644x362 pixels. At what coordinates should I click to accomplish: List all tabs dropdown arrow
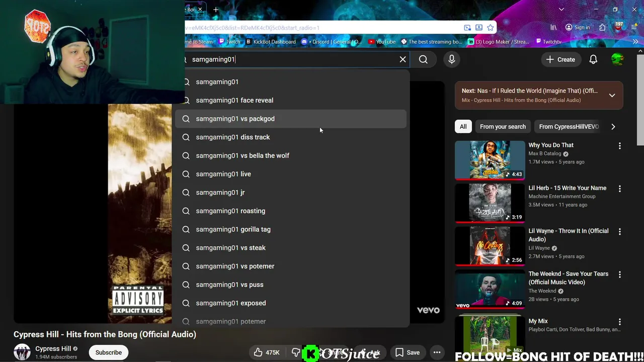561,10
